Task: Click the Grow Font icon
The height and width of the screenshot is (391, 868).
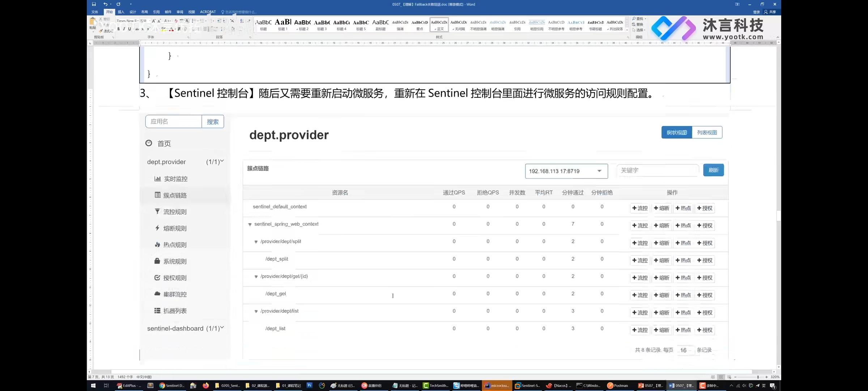Action: pos(154,21)
